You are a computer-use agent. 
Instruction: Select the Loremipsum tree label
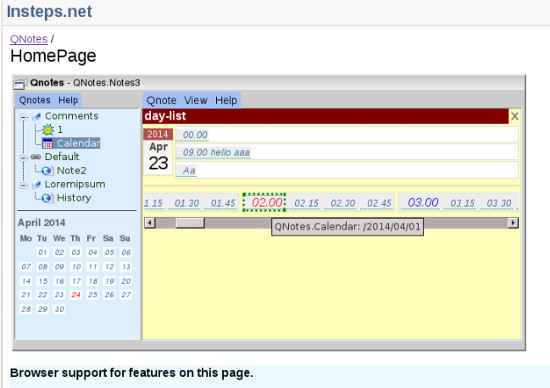point(75,184)
